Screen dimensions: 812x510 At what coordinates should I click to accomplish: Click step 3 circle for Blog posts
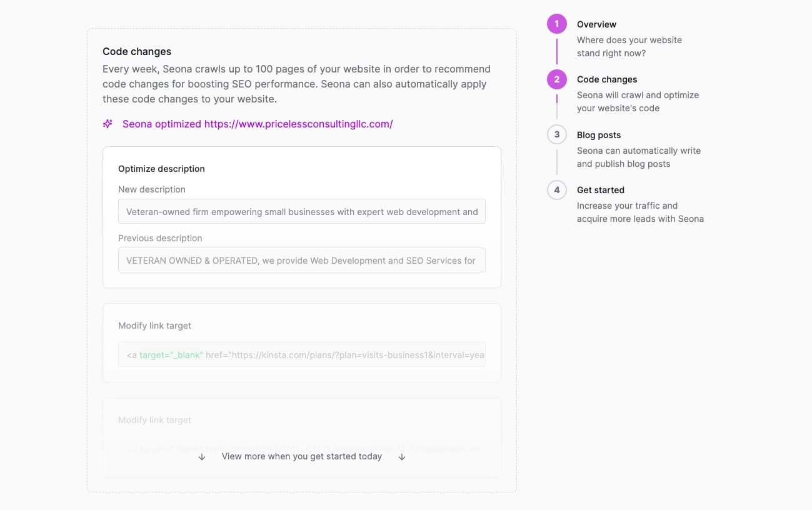[x=556, y=134]
